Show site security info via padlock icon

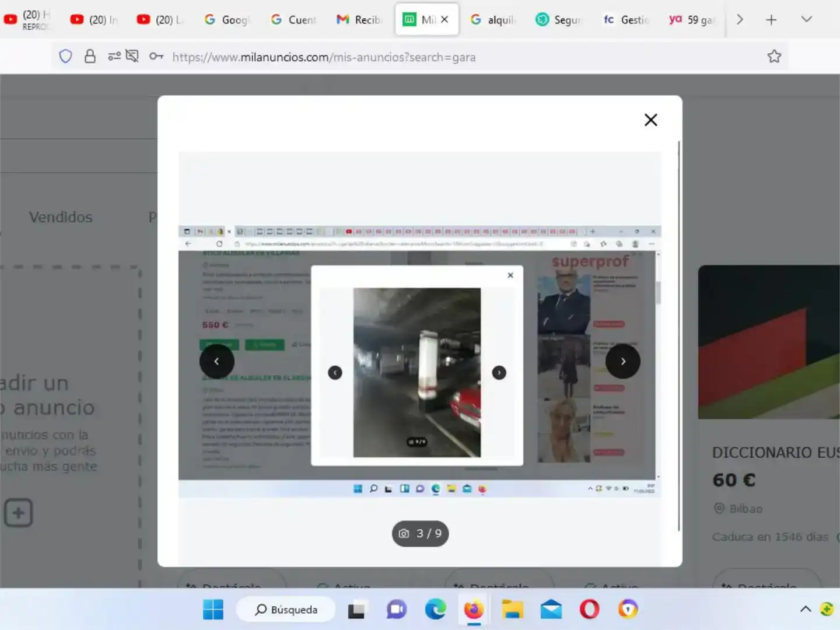point(90,57)
